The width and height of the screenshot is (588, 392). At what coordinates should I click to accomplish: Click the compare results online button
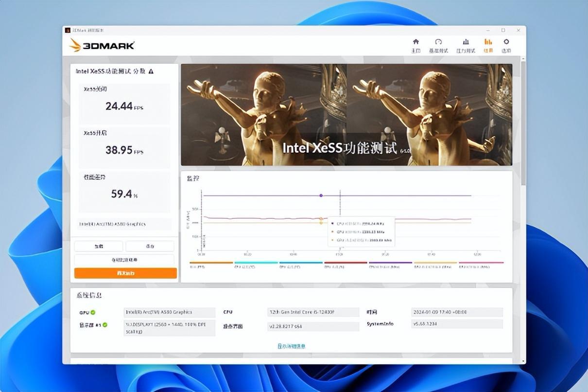click(x=124, y=260)
